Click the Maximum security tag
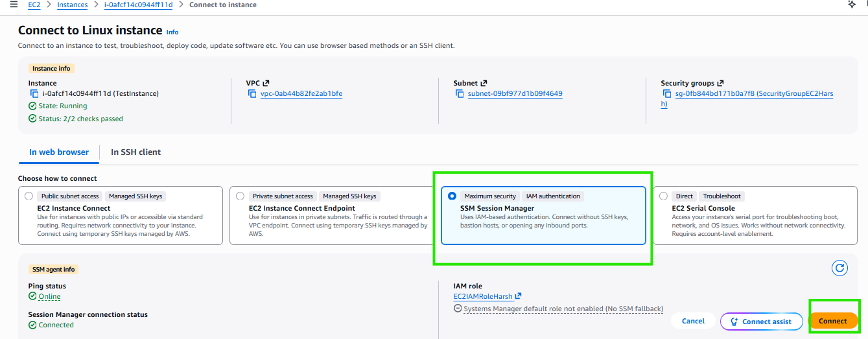 click(490, 196)
